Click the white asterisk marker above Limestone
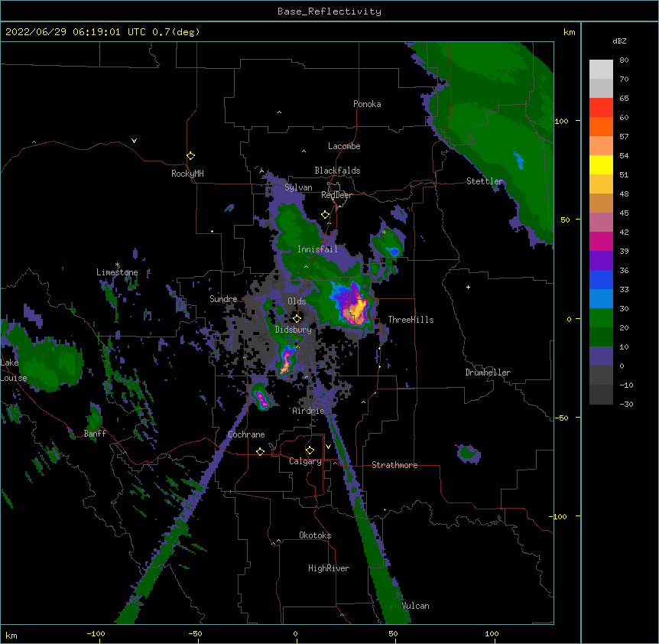Image resolution: width=659 pixels, height=644 pixels. [x=117, y=265]
